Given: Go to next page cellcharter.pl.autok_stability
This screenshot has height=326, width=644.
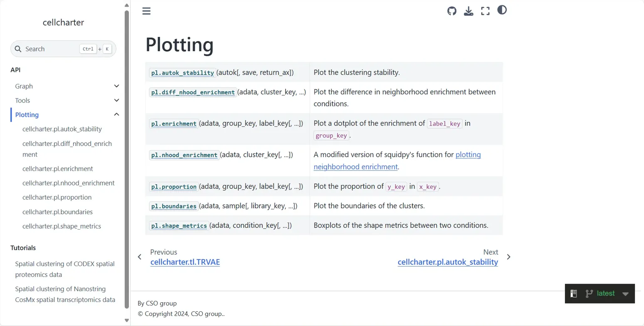Looking at the screenshot, I should [x=448, y=262].
